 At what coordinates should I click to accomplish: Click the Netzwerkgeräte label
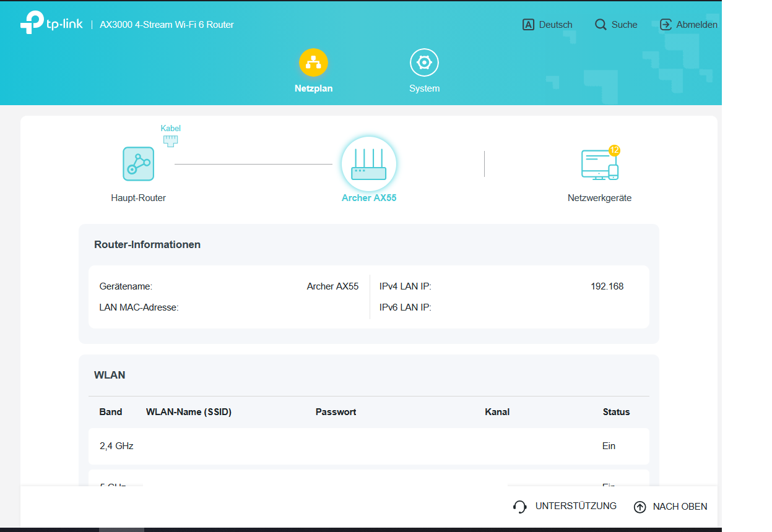(x=599, y=198)
